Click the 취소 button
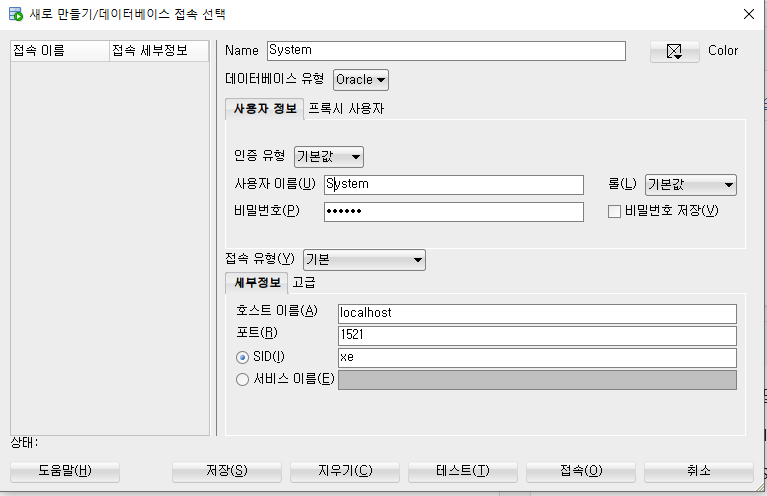The height and width of the screenshot is (496, 767). point(699,471)
